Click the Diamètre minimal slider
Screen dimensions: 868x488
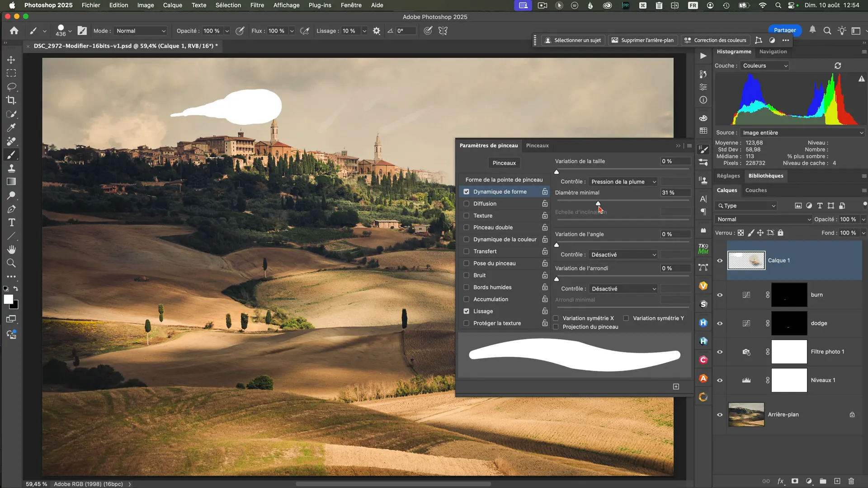pyautogui.click(x=623, y=201)
